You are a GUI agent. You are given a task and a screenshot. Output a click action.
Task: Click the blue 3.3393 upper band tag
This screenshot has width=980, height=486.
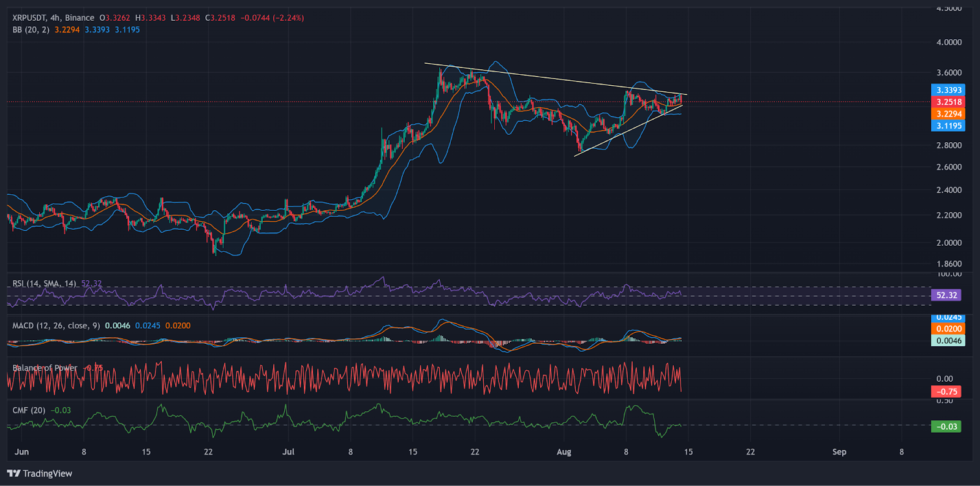tap(948, 90)
